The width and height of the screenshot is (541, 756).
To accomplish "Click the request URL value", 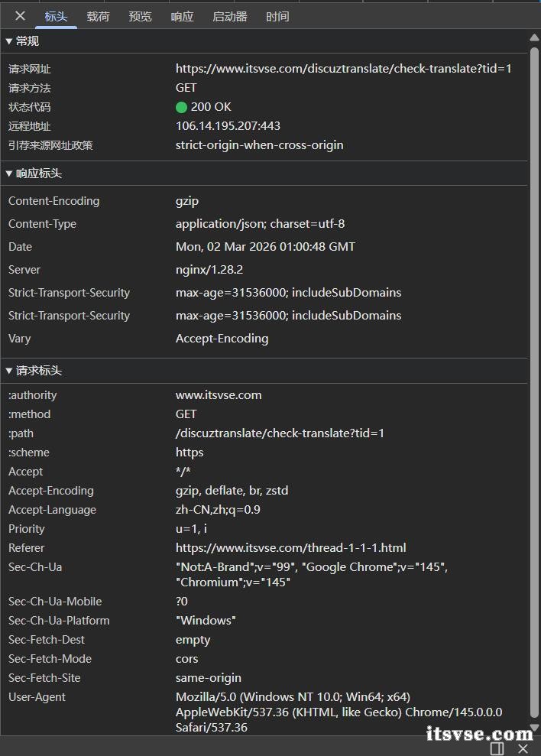I will (343, 69).
